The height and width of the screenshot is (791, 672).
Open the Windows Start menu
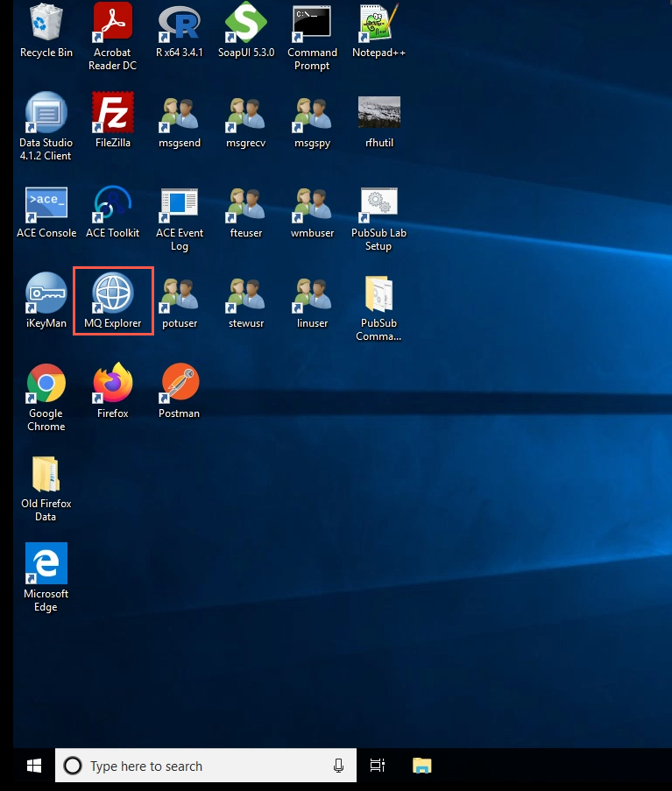pos(34,766)
